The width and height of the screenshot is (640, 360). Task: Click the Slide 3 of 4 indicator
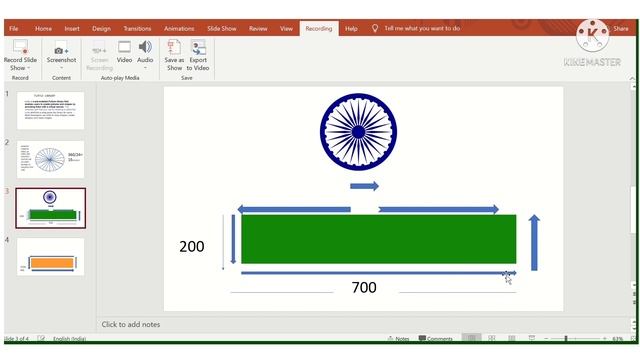pos(16,339)
